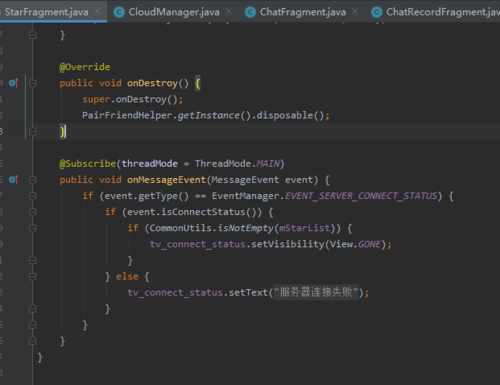Click the else keyword
This screenshot has height=385, width=500.
click(127, 277)
